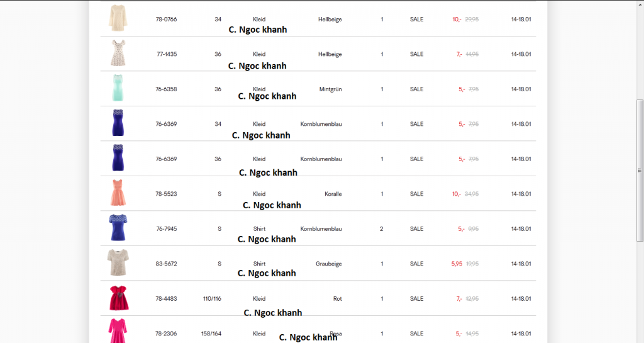Click the size 110/116 text
The height and width of the screenshot is (343, 644).
coord(212,299)
